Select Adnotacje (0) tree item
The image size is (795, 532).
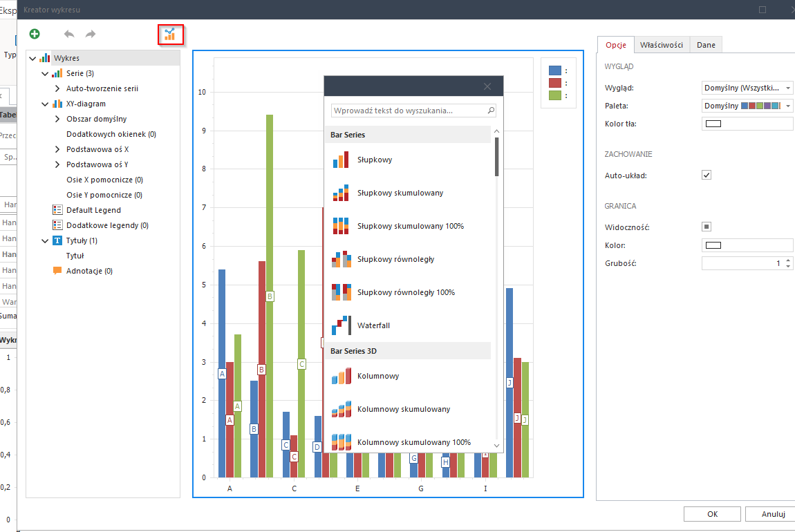pyautogui.click(x=89, y=271)
